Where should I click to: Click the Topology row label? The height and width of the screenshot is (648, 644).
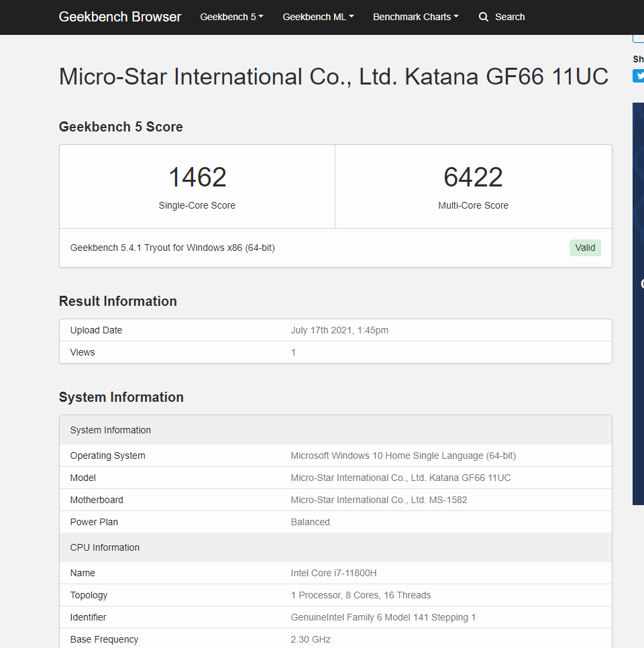coord(89,596)
